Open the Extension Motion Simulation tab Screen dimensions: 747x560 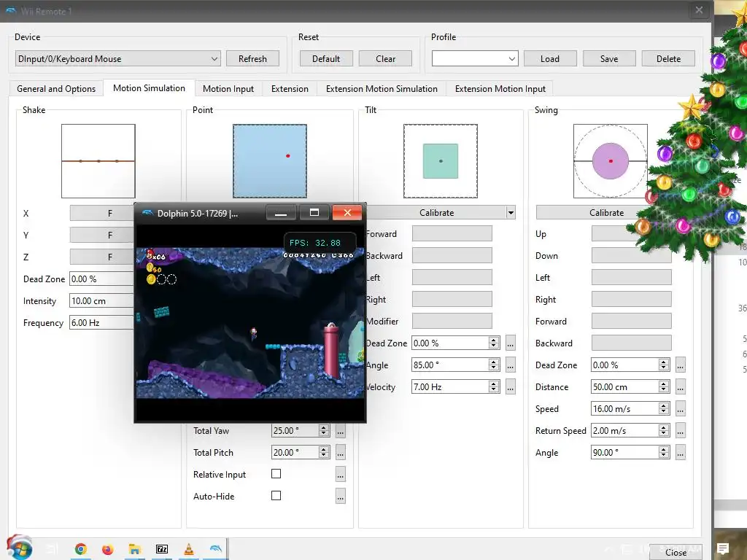[x=382, y=88]
